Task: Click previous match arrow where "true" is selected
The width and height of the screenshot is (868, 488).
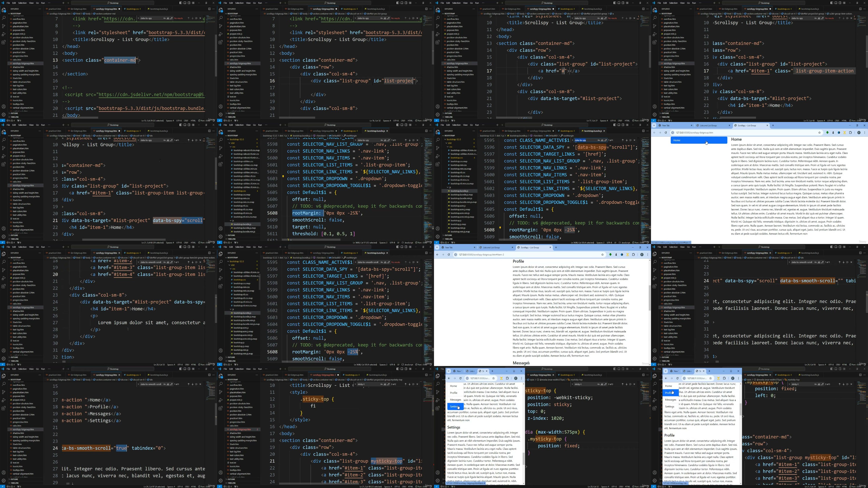Action: pyautogui.click(x=188, y=384)
